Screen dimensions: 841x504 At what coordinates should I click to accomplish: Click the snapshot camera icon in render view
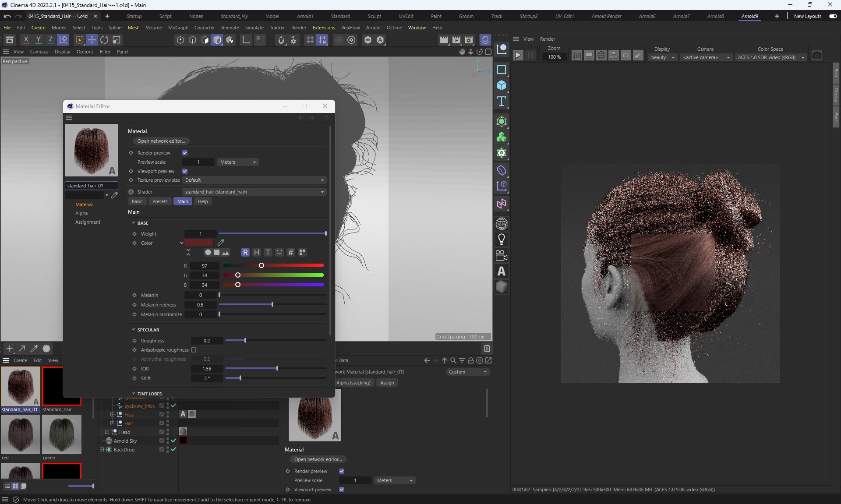click(x=816, y=56)
